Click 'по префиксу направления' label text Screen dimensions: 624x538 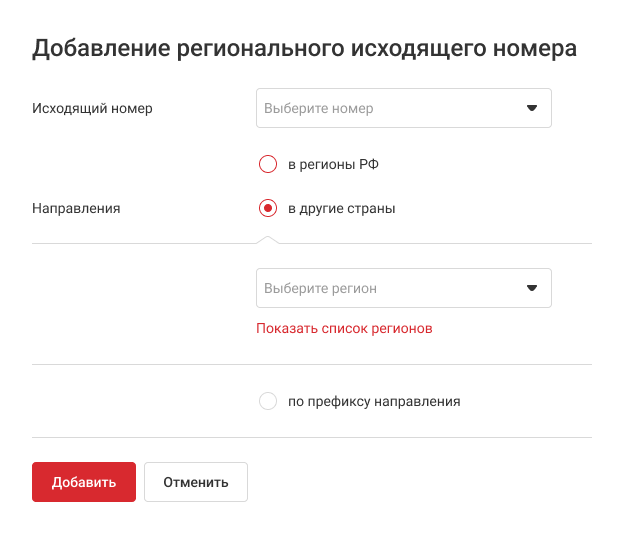[x=374, y=401]
